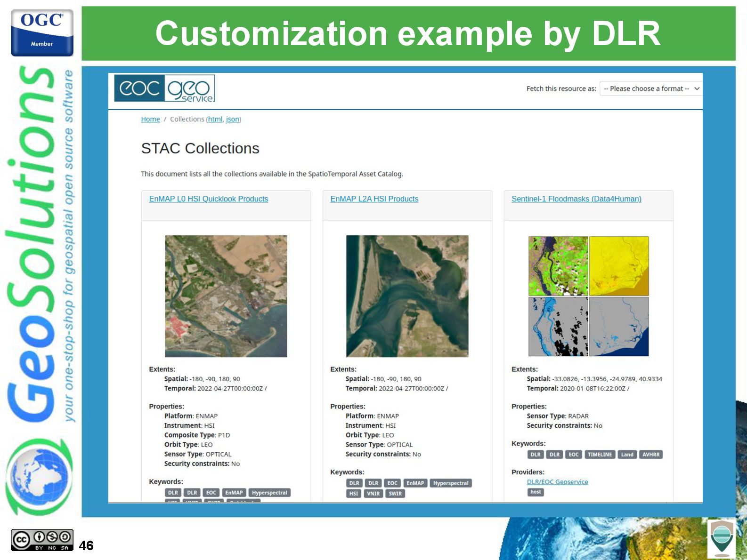Click the VNIR keyword tag in EnMAP L2A card

click(x=373, y=494)
